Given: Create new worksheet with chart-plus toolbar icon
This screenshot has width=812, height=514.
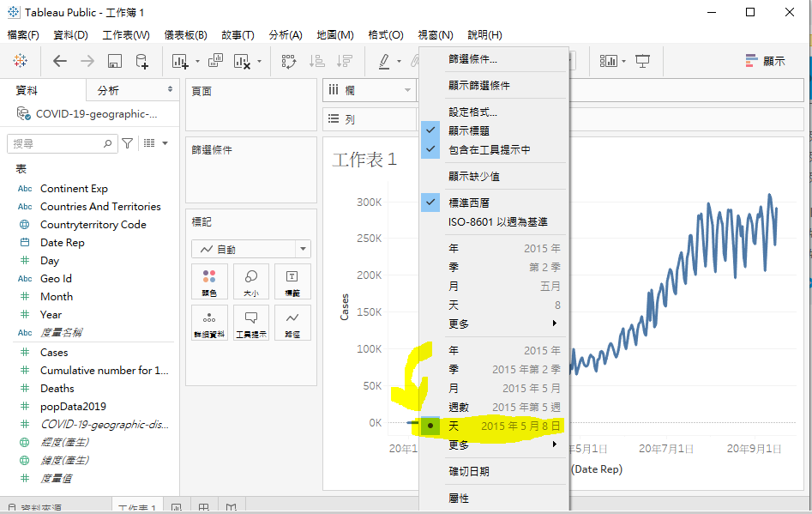Looking at the screenshot, I should click(180, 61).
